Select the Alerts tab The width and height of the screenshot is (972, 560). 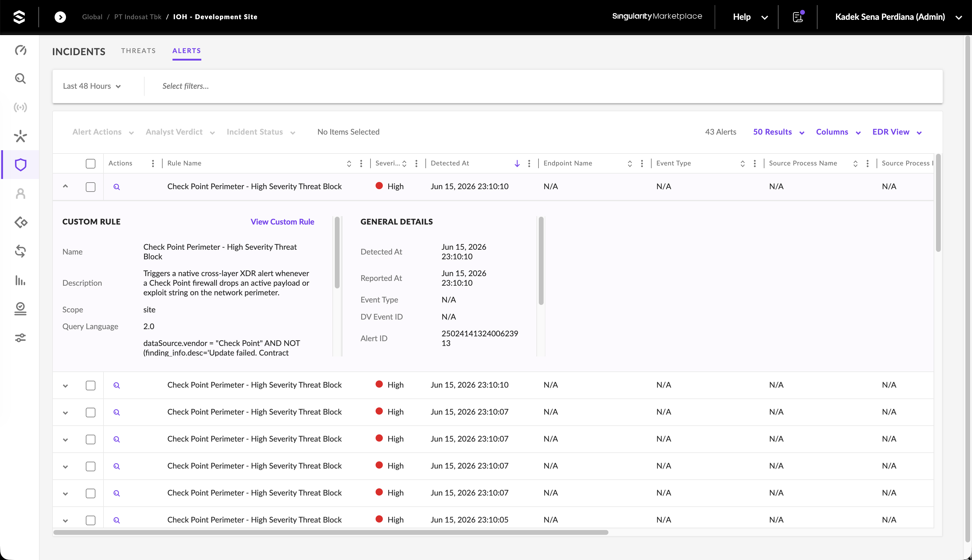click(187, 51)
